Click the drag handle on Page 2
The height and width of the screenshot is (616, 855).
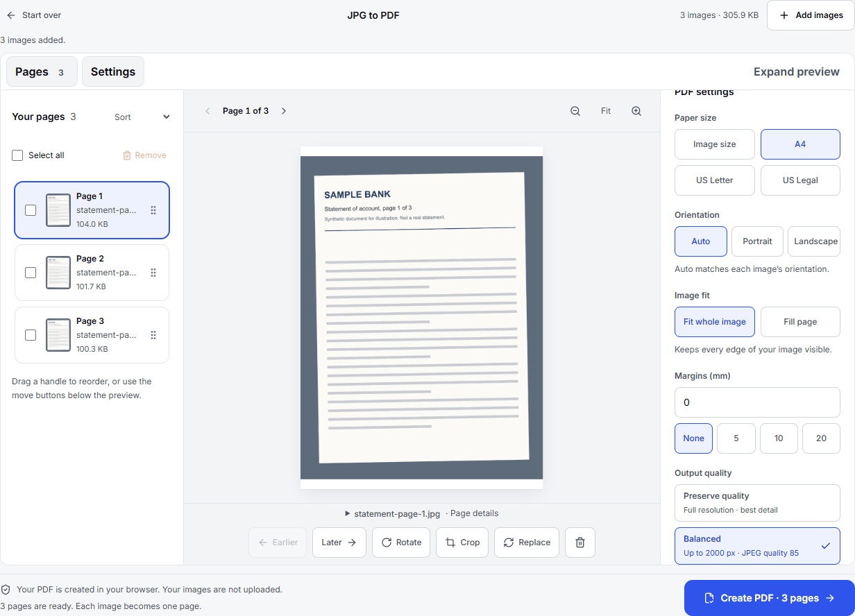coord(153,273)
